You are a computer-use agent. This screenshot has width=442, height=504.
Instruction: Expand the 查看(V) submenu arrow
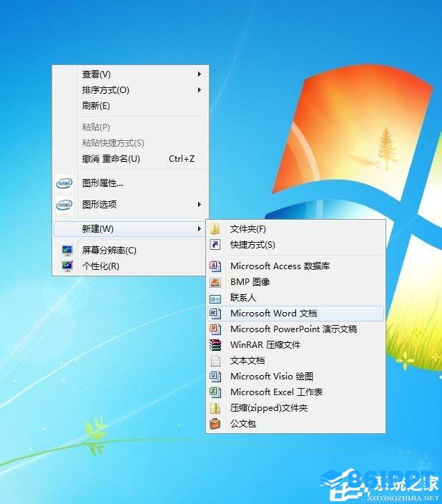pos(200,74)
